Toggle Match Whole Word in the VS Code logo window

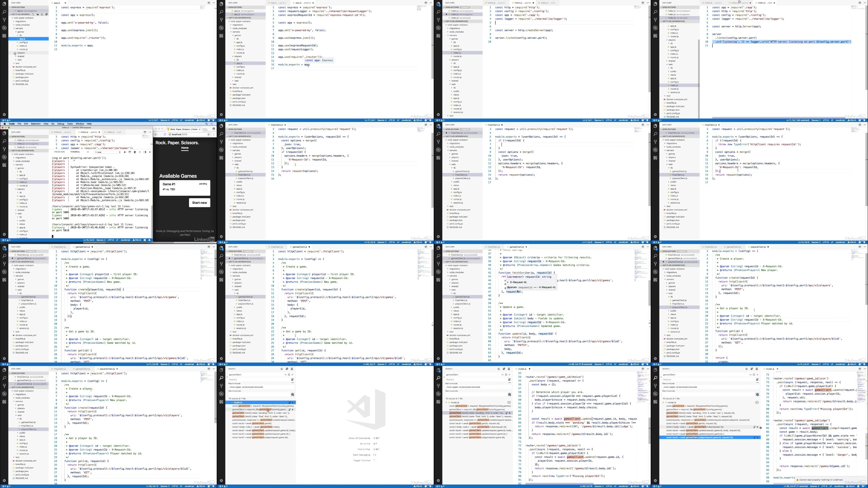tap(289, 375)
